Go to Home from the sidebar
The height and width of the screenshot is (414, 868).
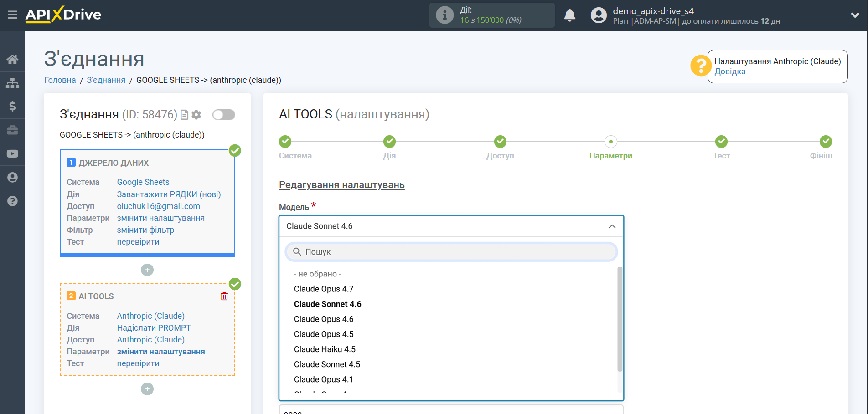click(x=12, y=59)
